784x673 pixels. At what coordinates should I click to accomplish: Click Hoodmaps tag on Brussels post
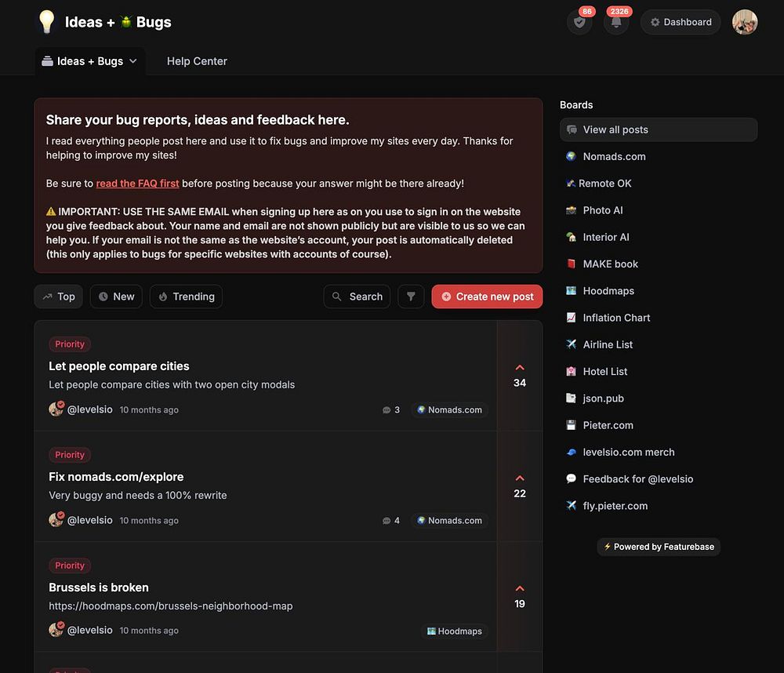(x=455, y=631)
